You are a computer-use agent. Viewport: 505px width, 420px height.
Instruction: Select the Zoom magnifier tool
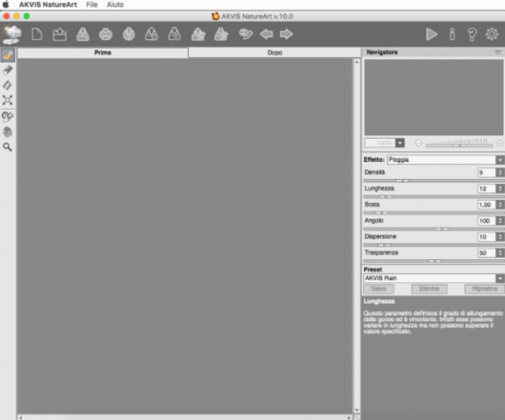7,147
